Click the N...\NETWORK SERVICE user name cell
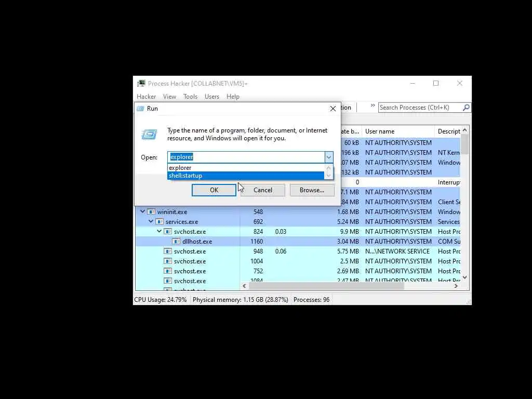Screen dimensions: 532x399 click(397, 251)
